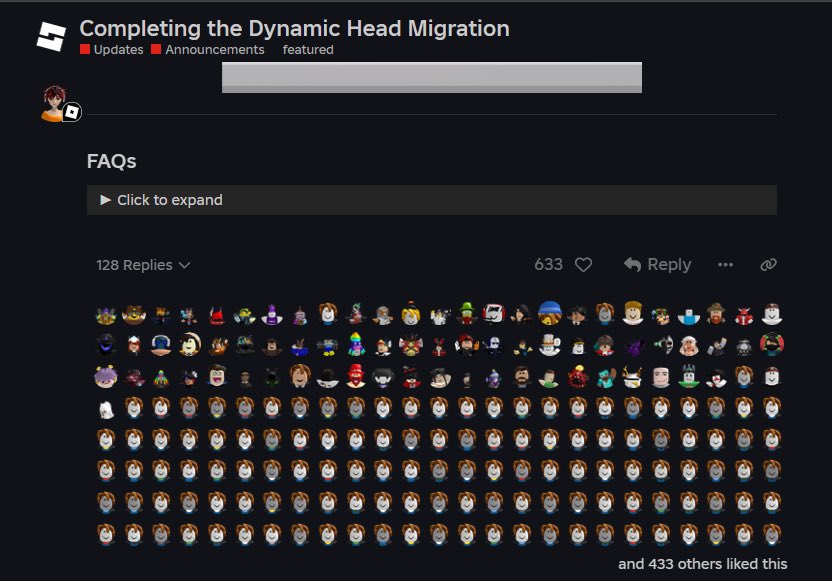832x581 pixels.
Task: Open liker avatar with green pointed hat
Action: 466,315
